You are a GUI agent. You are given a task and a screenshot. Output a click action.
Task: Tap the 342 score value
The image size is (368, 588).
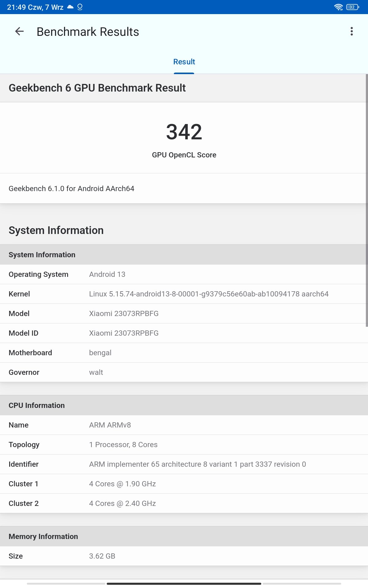[184, 132]
